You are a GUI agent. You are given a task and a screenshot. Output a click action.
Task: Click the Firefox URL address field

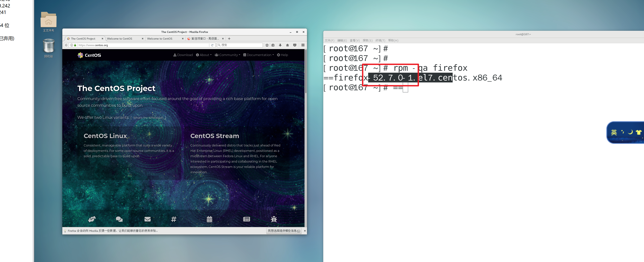(x=143, y=45)
